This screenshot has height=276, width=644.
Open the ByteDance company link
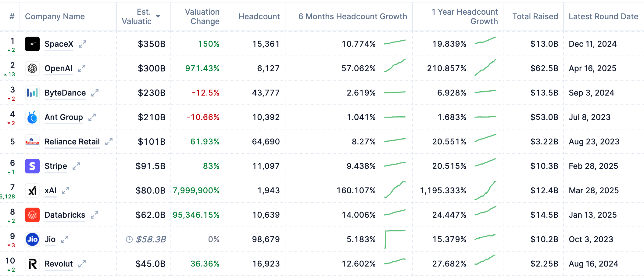coord(65,93)
